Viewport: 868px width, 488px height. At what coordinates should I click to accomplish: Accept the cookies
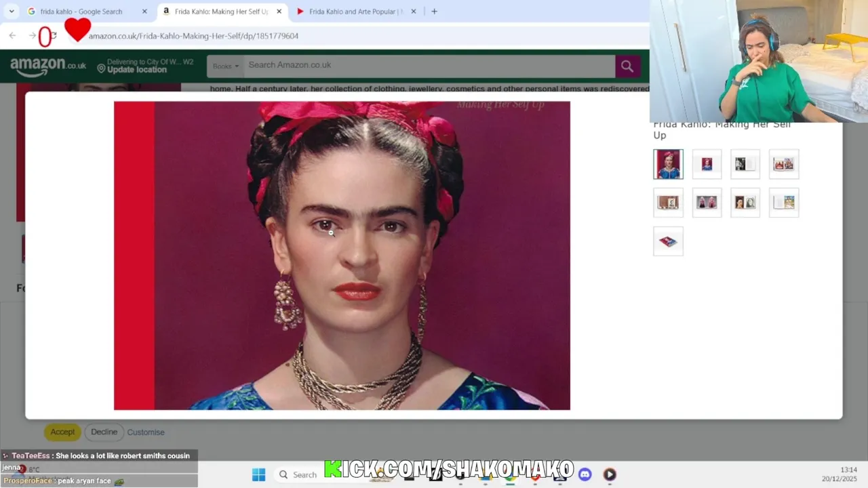click(x=62, y=432)
